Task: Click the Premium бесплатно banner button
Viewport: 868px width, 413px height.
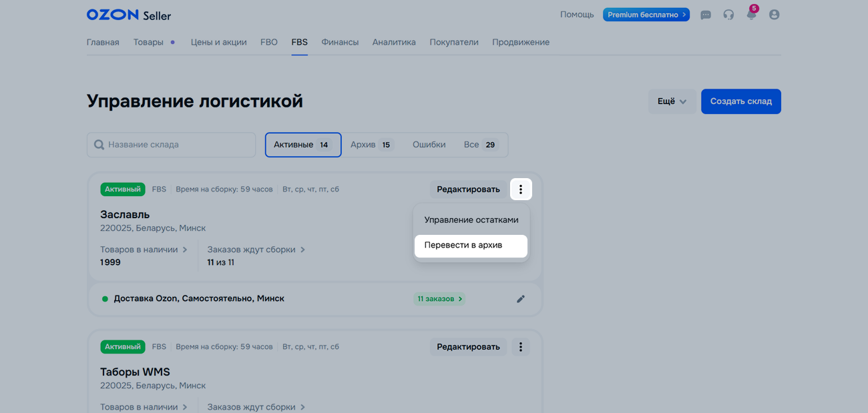Action: (x=646, y=15)
